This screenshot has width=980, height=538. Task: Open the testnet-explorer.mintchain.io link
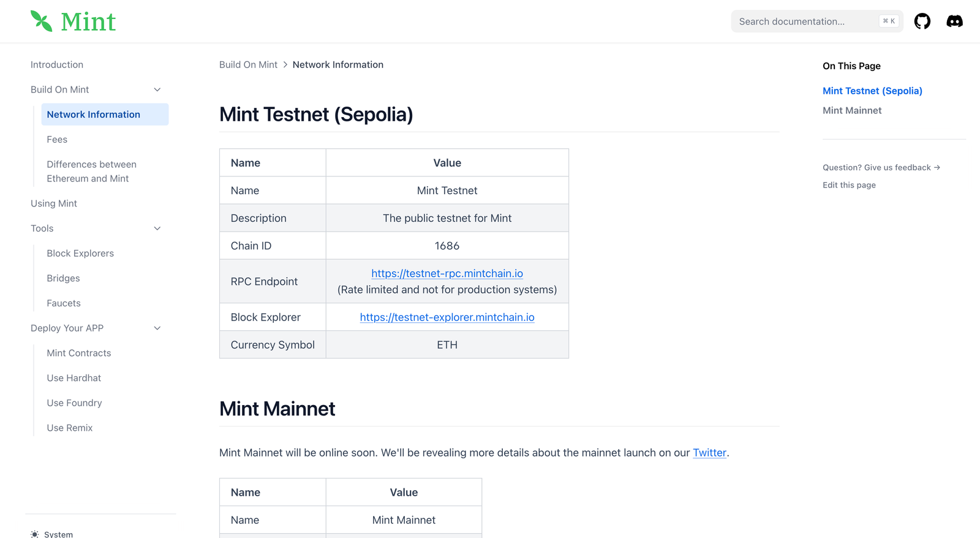click(447, 317)
